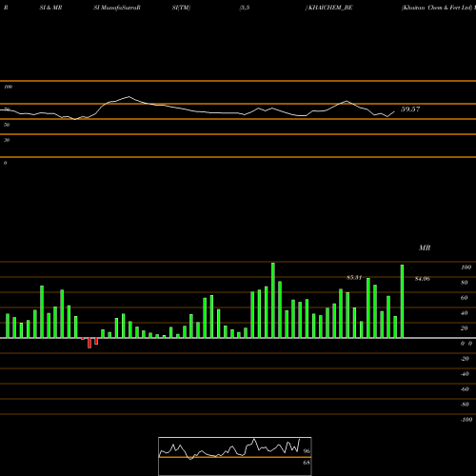Screen dimensions: 476x476
Task: Click the RSI axis label 70
Action: click(x=7, y=109)
